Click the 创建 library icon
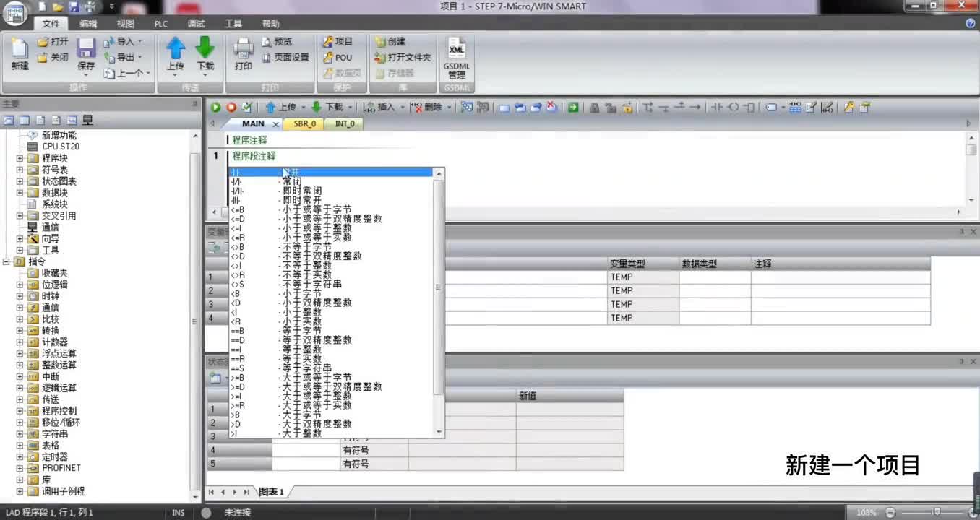 click(x=380, y=42)
